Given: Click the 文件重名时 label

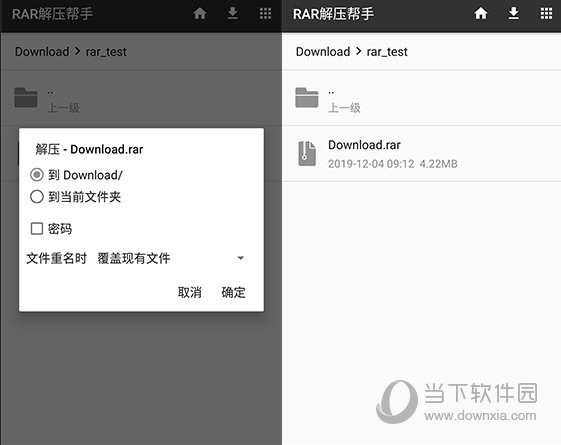Looking at the screenshot, I should [57, 258].
